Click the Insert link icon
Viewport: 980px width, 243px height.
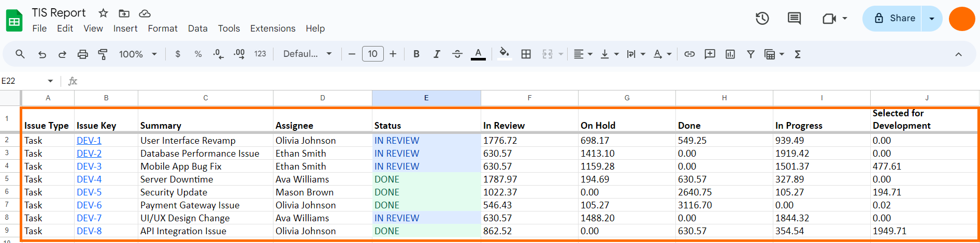point(689,54)
